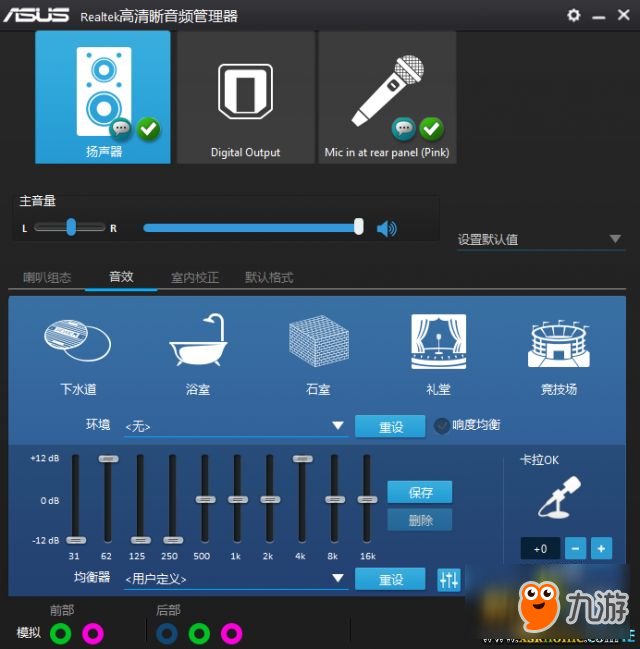Open the settings gear in the title bar

[573, 15]
